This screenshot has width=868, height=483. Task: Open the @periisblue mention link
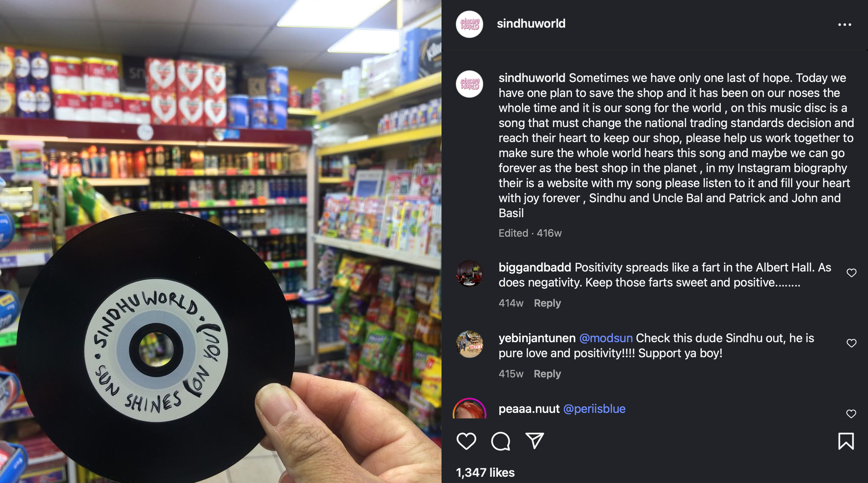594,409
